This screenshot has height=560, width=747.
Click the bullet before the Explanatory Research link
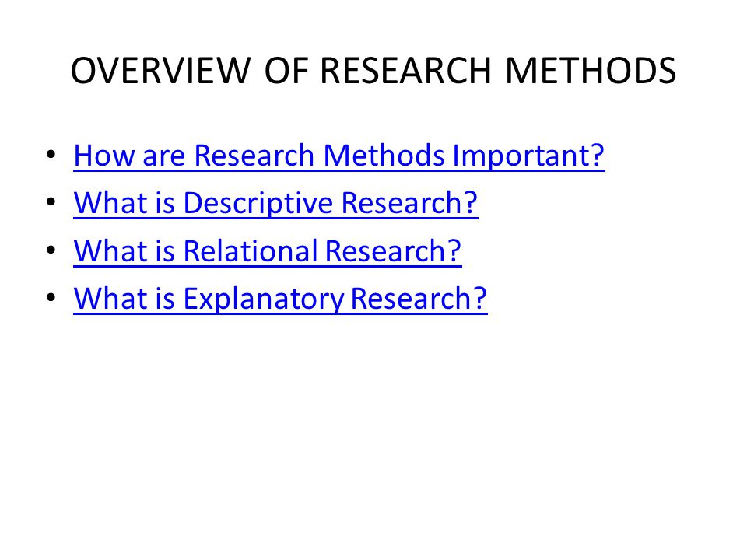point(51,297)
